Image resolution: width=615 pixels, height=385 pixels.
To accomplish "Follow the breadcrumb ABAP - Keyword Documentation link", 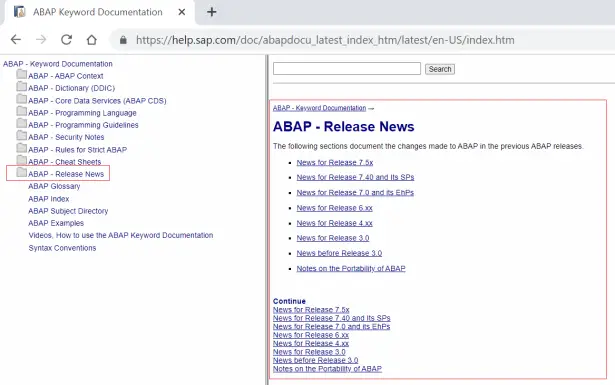I will coord(319,108).
